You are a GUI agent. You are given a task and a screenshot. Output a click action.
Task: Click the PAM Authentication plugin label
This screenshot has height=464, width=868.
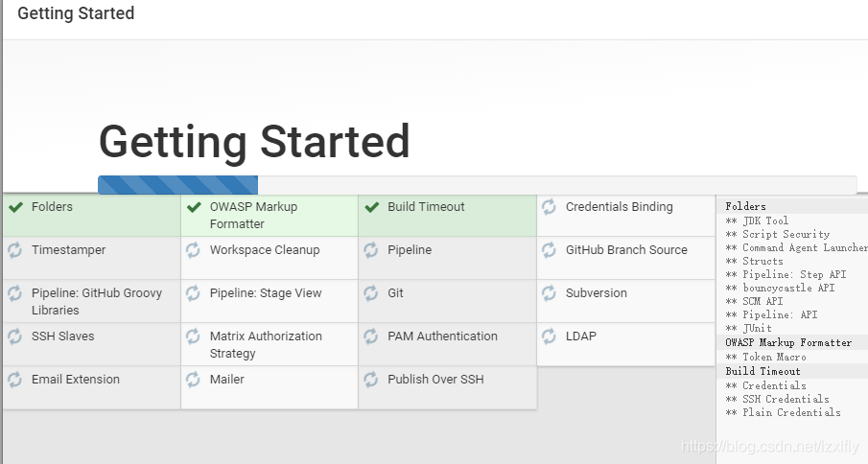pyautogui.click(x=442, y=336)
